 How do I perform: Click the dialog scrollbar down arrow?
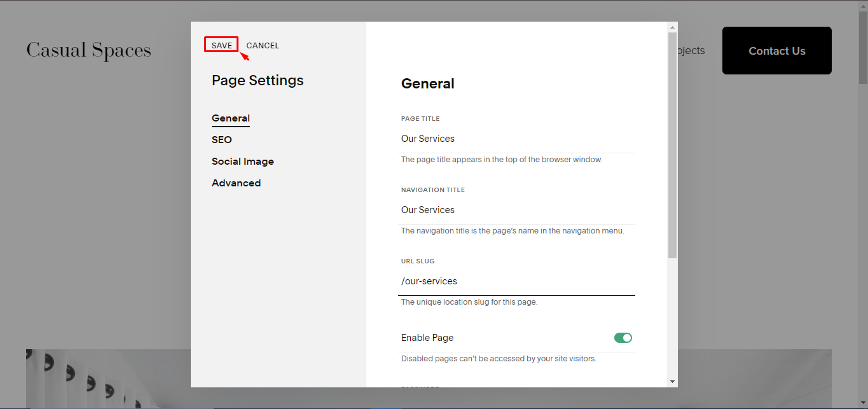(672, 381)
